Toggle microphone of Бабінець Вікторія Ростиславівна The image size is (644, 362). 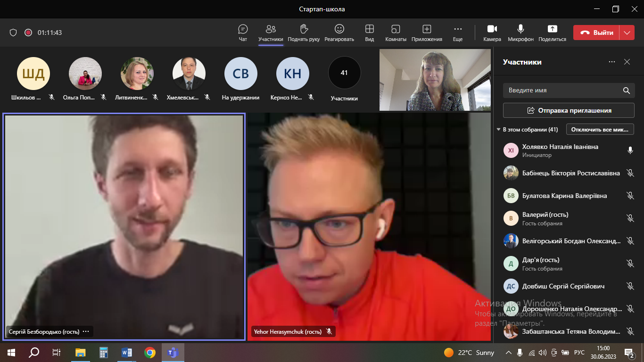point(630,173)
